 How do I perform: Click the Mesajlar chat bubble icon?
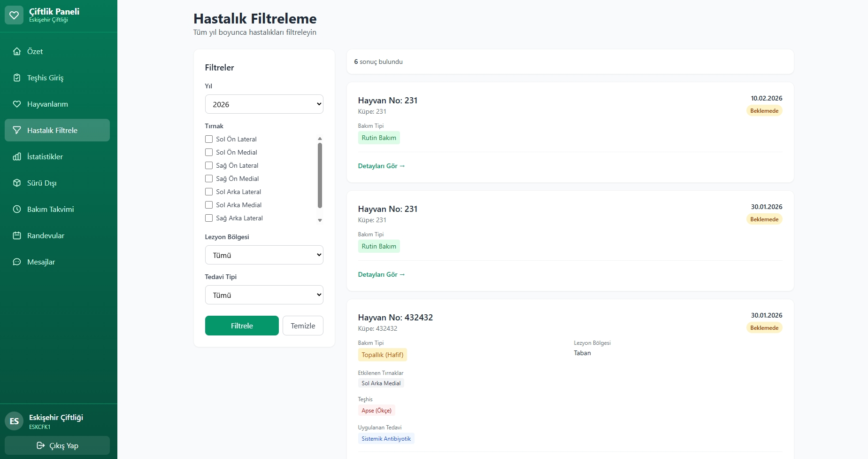coord(17,262)
